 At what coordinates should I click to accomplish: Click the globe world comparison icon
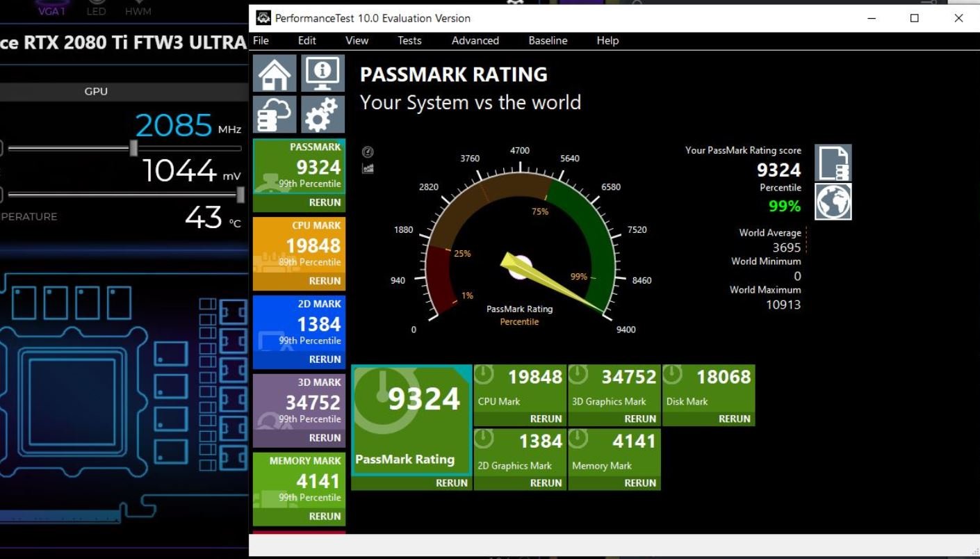tap(833, 202)
